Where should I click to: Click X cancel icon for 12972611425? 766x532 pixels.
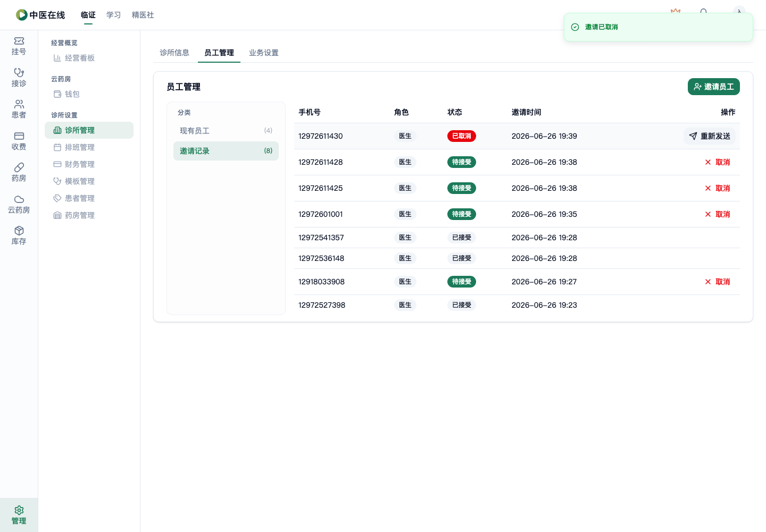click(x=708, y=188)
